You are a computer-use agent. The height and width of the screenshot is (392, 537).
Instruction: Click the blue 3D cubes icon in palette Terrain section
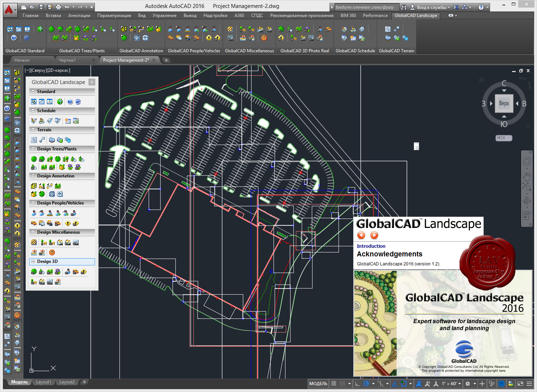[x=68, y=140]
